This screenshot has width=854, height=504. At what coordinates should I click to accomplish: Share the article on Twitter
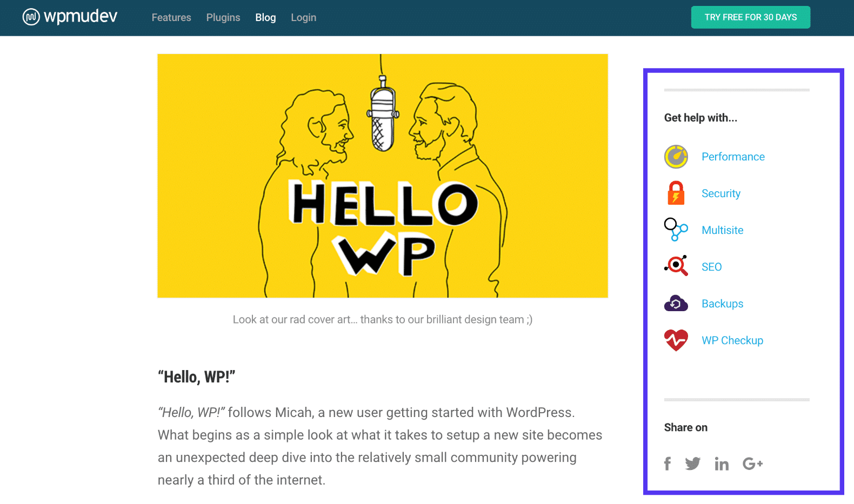(693, 463)
